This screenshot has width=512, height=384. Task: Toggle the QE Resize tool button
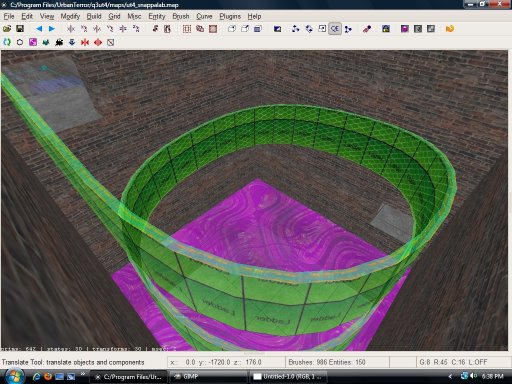pos(335,29)
